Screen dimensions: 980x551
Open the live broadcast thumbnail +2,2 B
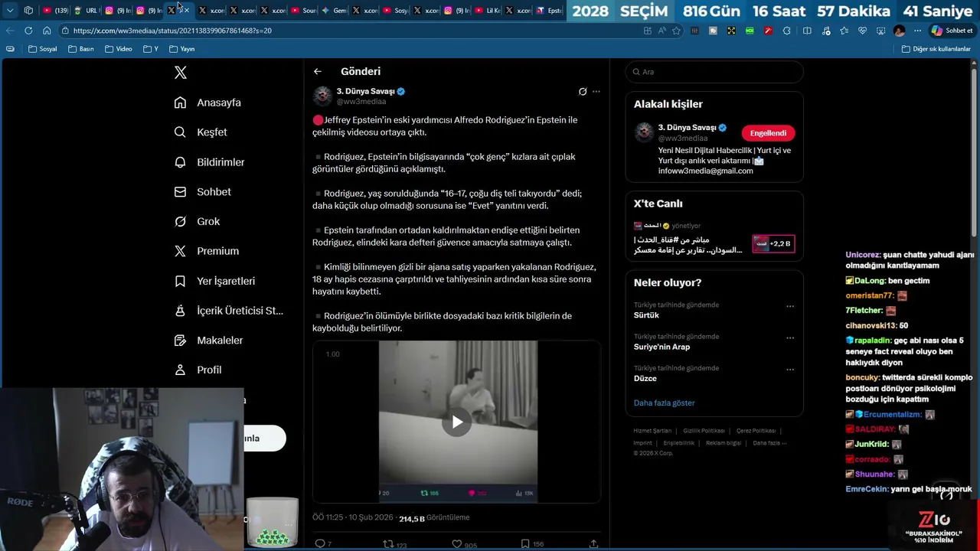point(773,243)
